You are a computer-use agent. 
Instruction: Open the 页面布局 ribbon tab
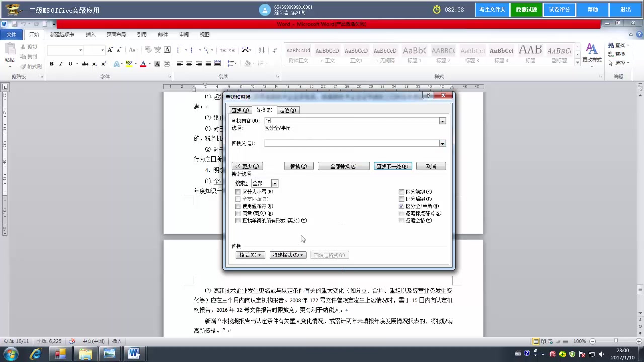[x=116, y=35]
